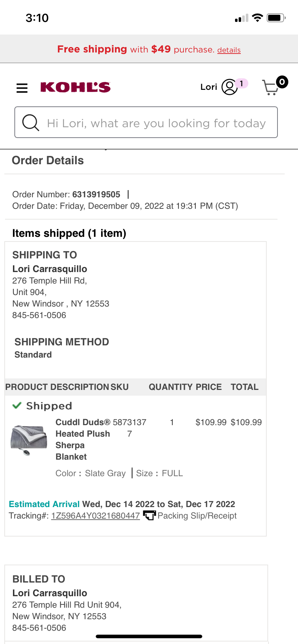Tap the search magnifying glass icon
The image size is (298, 644).
pos(31,123)
